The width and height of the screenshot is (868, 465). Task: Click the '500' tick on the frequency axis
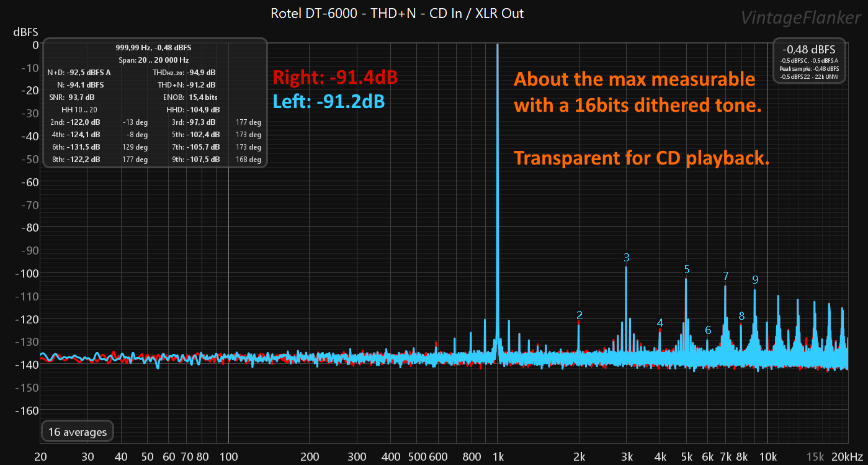pyautogui.click(x=417, y=456)
